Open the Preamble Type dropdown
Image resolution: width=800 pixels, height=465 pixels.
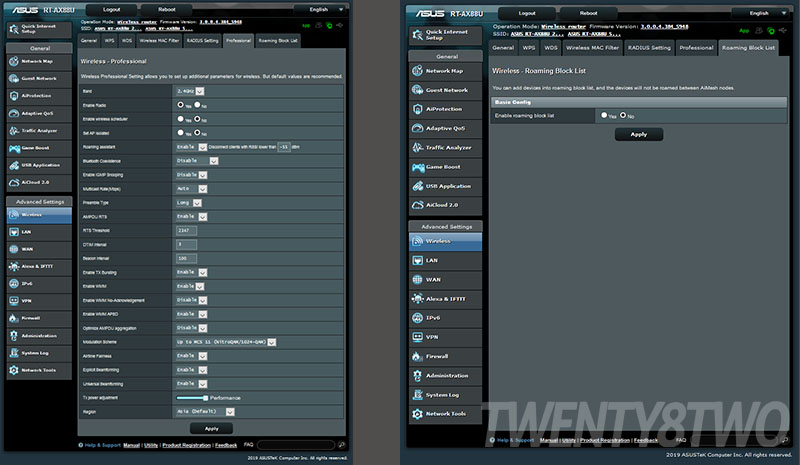[x=189, y=203]
